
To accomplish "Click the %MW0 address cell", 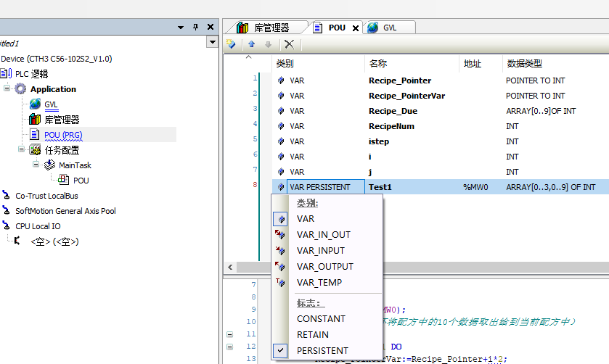I will (475, 187).
